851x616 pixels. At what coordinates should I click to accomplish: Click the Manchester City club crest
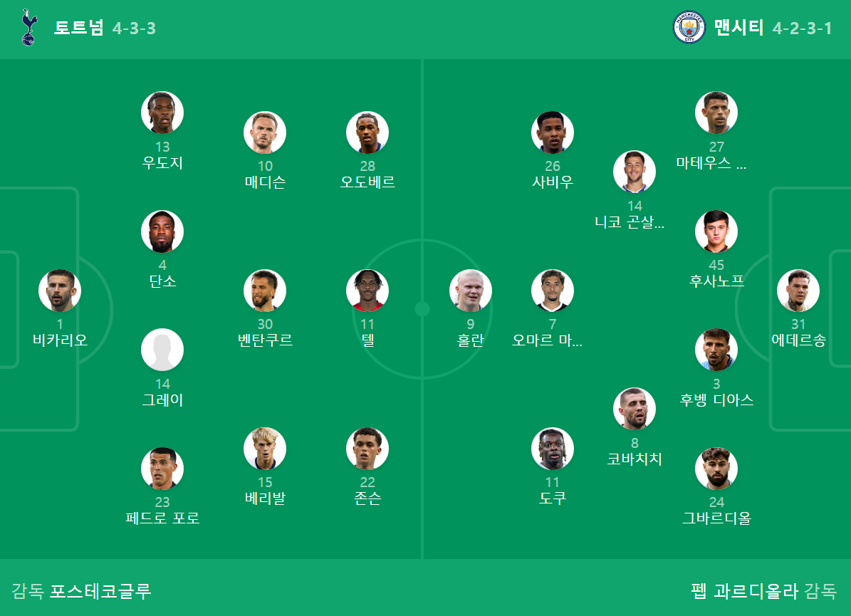pyautogui.click(x=689, y=28)
